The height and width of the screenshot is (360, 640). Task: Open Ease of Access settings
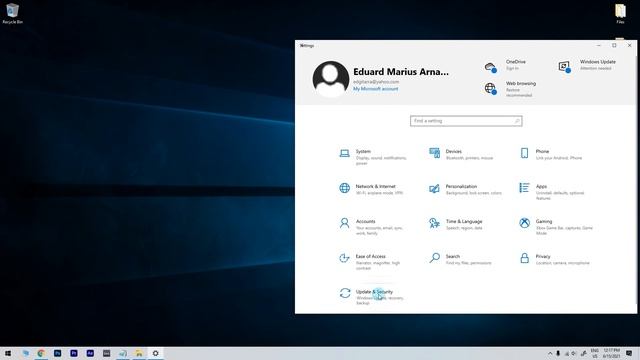click(x=370, y=262)
